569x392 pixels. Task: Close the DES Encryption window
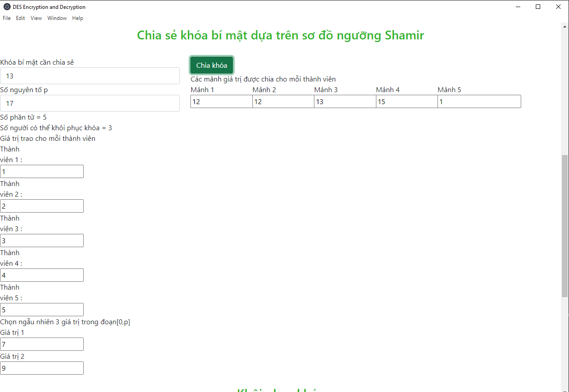pyautogui.click(x=558, y=7)
